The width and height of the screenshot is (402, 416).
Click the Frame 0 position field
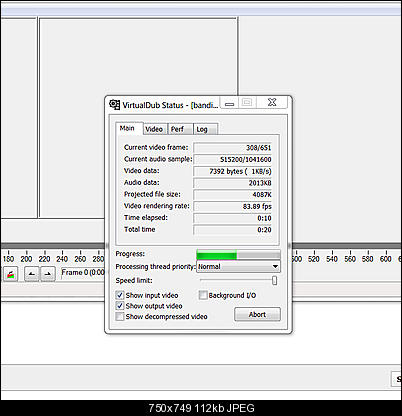(x=83, y=273)
